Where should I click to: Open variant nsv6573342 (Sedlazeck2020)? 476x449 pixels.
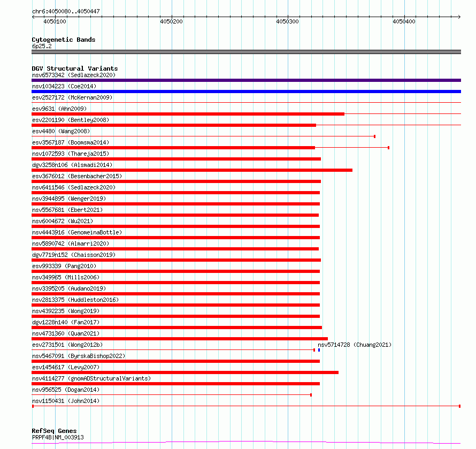[x=74, y=75]
